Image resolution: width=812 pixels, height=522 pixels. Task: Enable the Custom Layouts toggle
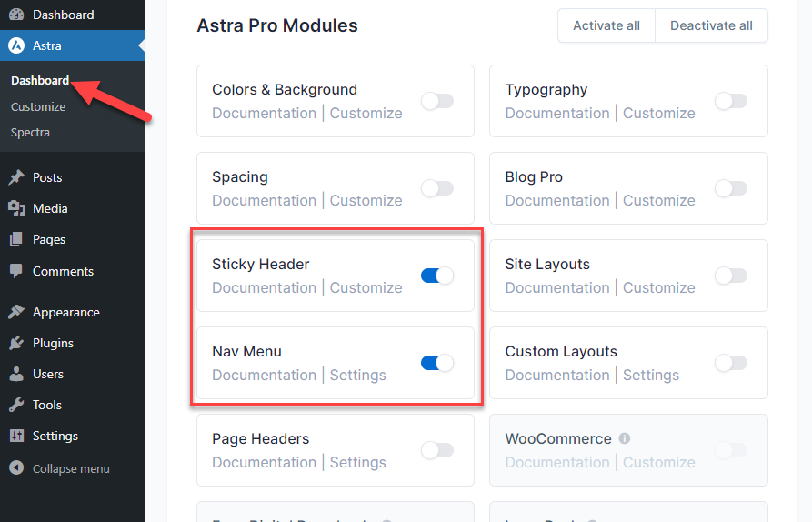pos(731,363)
